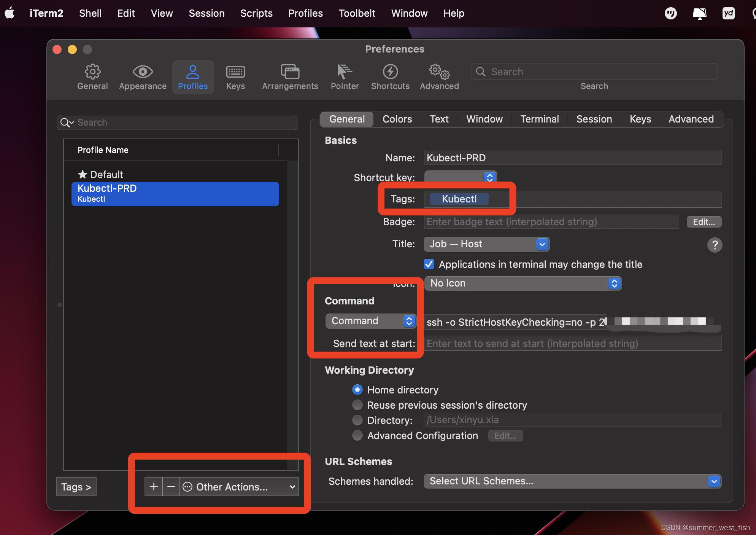
Task: Open the General preferences pane
Action: tap(92, 77)
